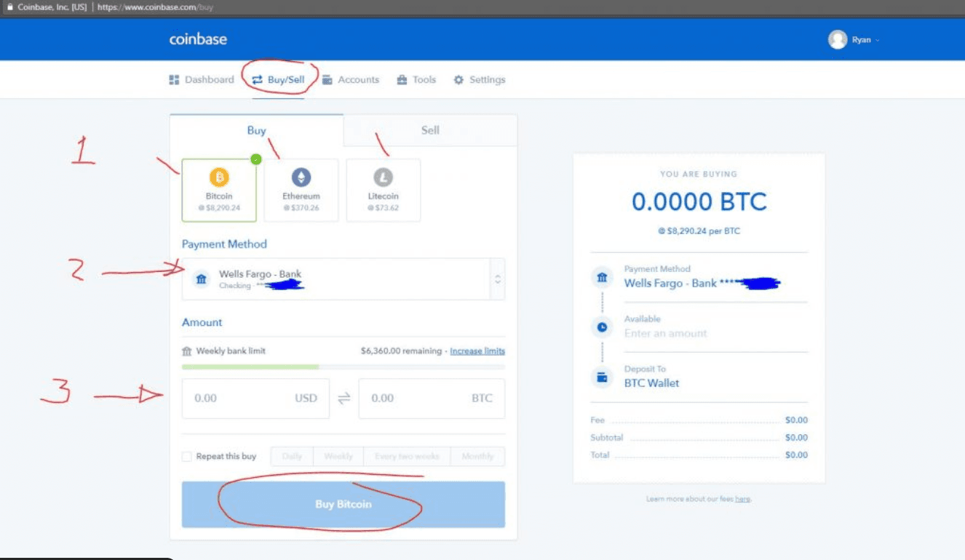Screen dimensions: 965x560
Task: Click the Total row in the summary
Action: (699, 455)
